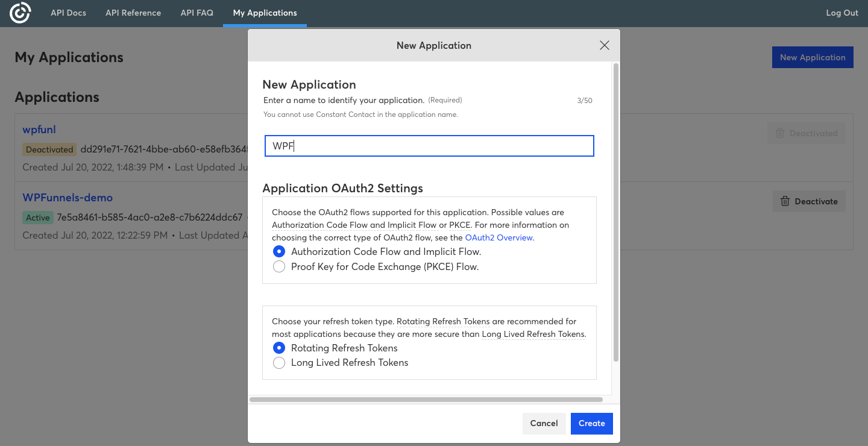Open the OAuth2 Overview link
The height and width of the screenshot is (446, 868).
(x=498, y=237)
